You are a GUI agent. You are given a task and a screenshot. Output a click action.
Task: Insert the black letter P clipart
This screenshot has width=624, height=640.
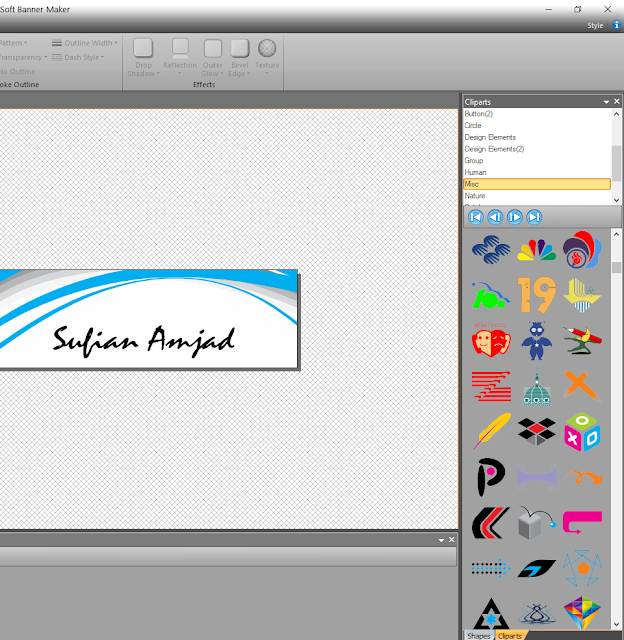coord(491,477)
